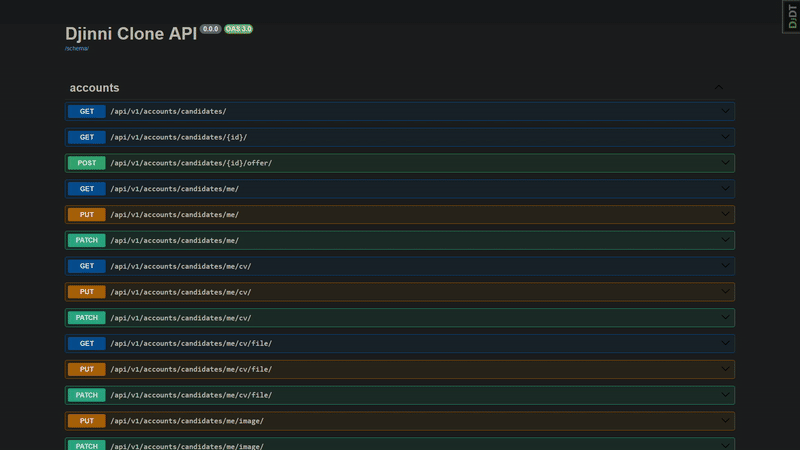The height and width of the screenshot is (450, 800).
Task: Expand PATCH candidates/me/cv/ chevron arrow
Action: 725,317
